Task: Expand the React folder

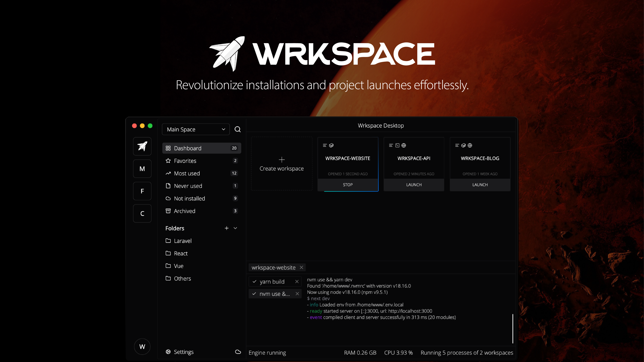Action: click(180, 253)
